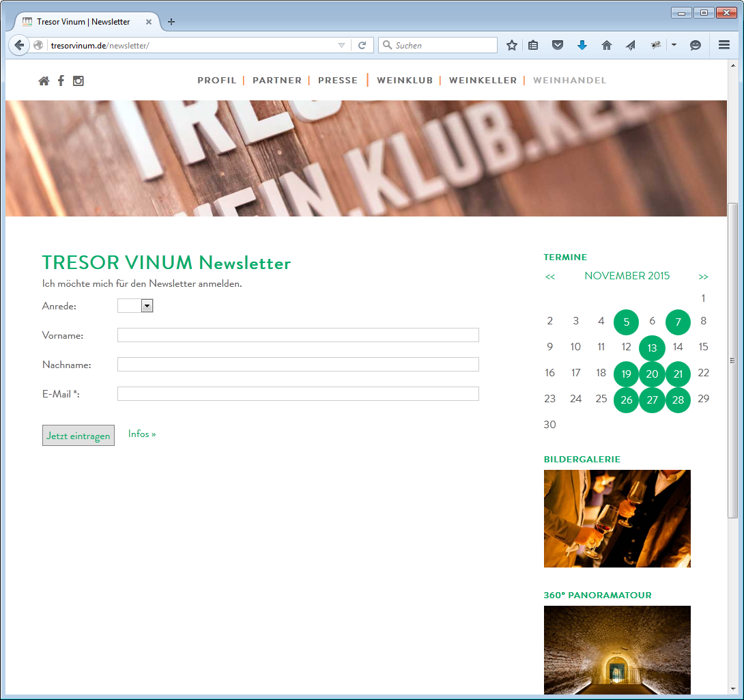Select calendar date 5
Image resolution: width=744 pixels, height=700 pixels.
coord(627,322)
